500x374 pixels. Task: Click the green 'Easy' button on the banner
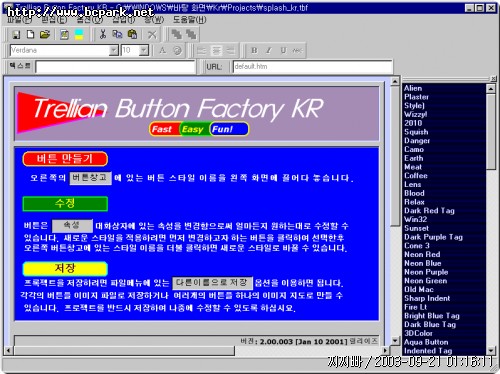point(193,129)
